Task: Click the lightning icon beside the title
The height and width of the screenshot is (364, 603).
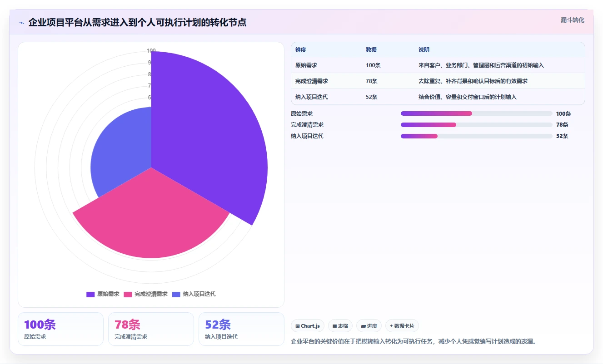Action: click(x=22, y=23)
